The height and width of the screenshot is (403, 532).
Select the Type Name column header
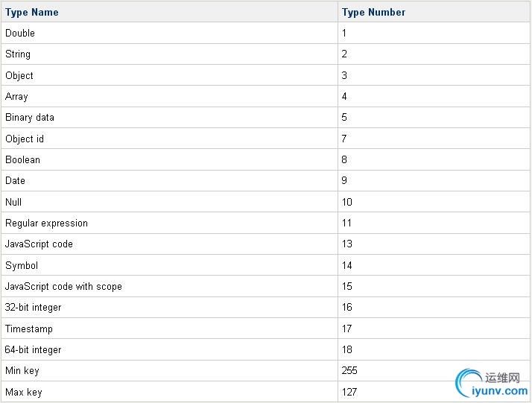(x=31, y=12)
